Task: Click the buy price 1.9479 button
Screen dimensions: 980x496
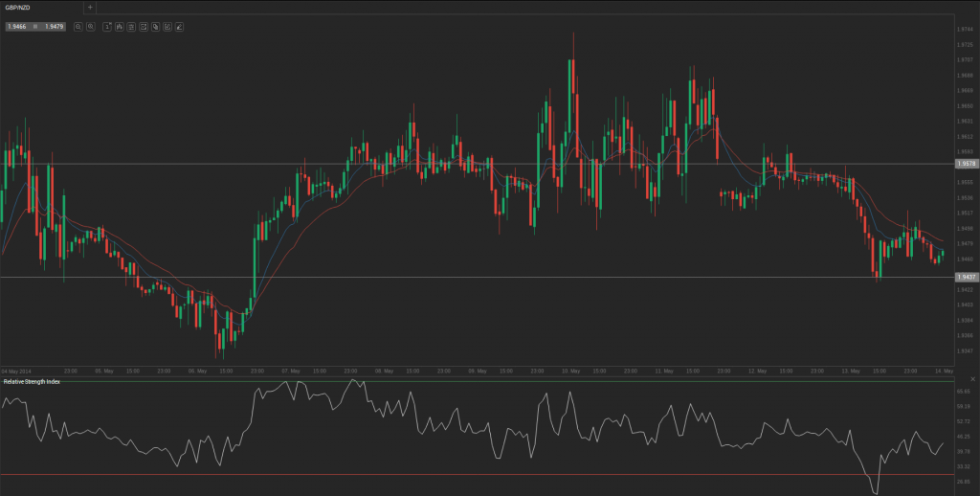Action: (54, 27)
